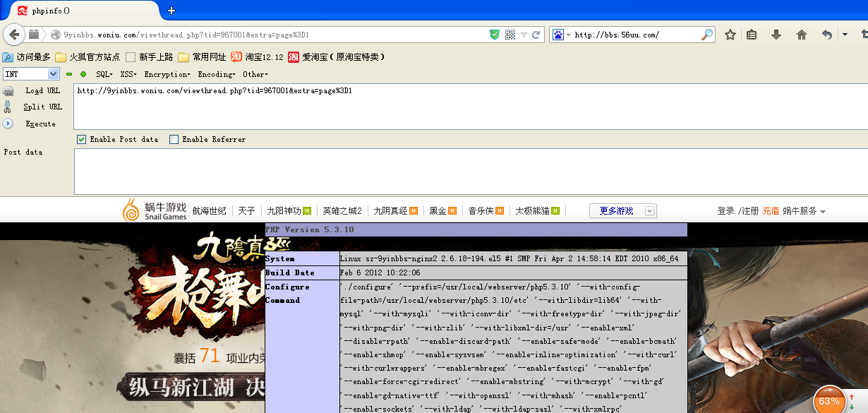This screenshot has height=413, width=868.
Task: Click the Post data text area
Action: (x=471, y=171)
